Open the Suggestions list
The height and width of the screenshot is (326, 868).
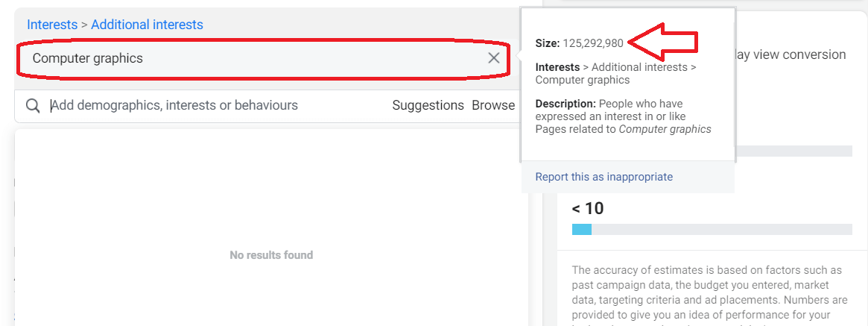[x=428, y=105]
